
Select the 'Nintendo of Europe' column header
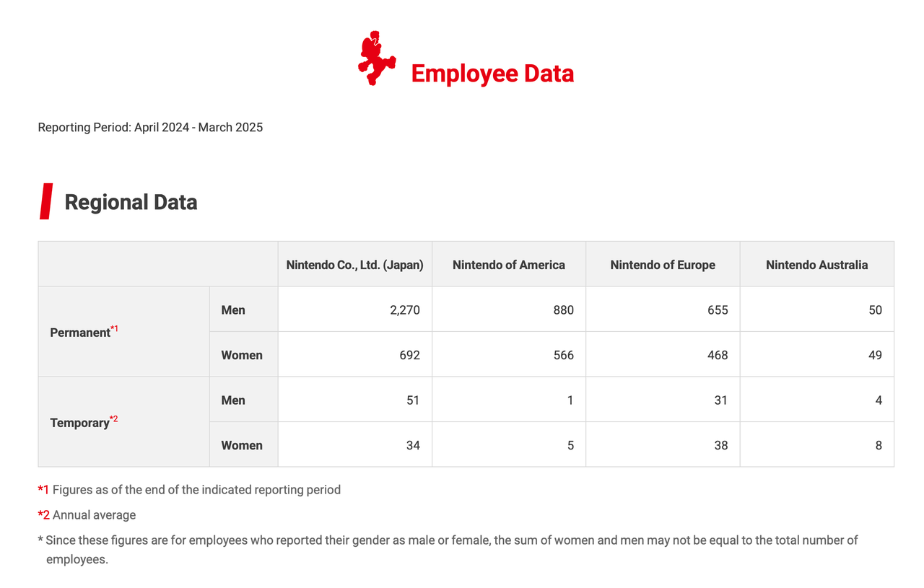click(663, 265)
